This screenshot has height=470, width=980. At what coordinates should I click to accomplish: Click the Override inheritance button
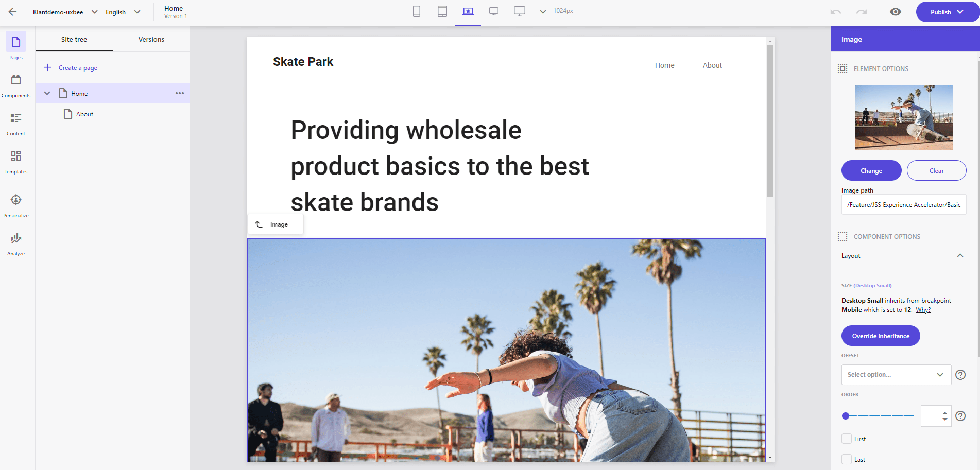point(881,336)
